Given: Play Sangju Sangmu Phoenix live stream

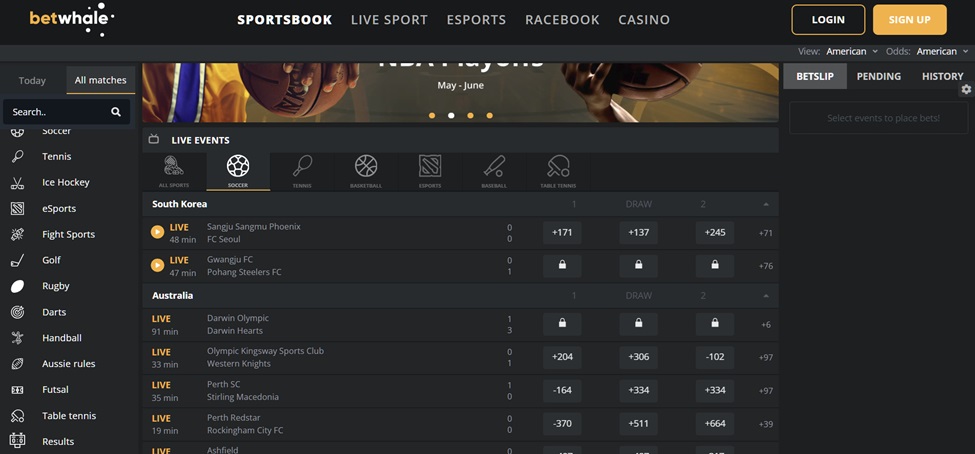Looking at the screenshot, I should click(157, 232).
